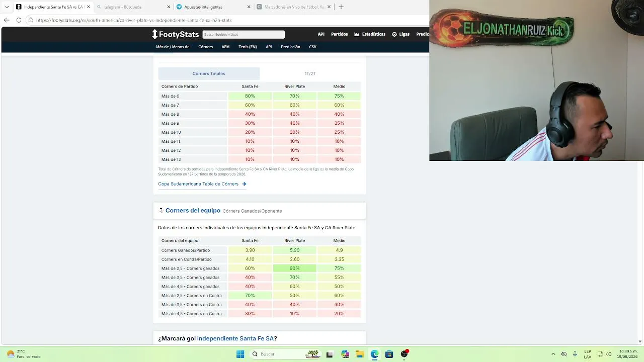Image resolution: width=644 pixels, height=362 pixels.
Task: Go back using the browser back arrow
Action: [7, 20]
